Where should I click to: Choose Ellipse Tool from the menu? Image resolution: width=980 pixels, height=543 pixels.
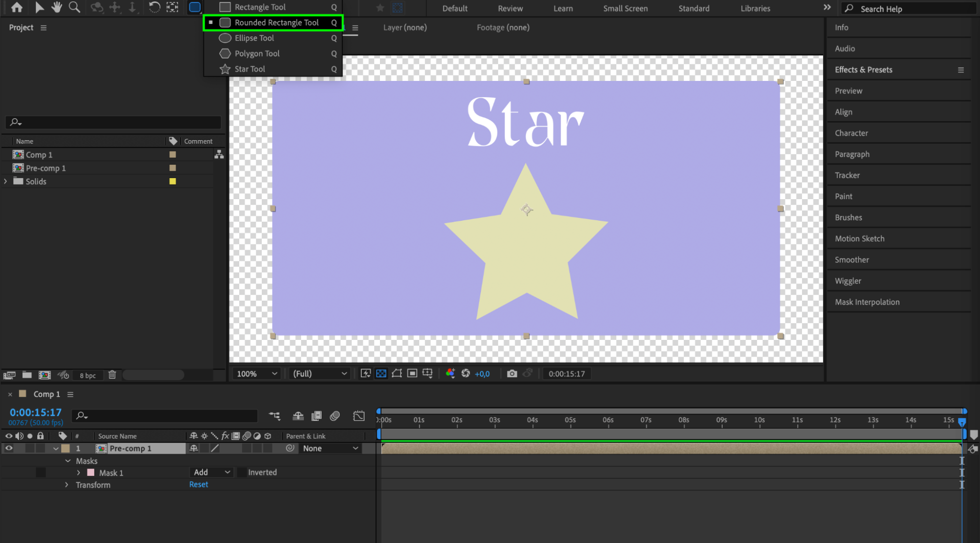coord(254,38)
